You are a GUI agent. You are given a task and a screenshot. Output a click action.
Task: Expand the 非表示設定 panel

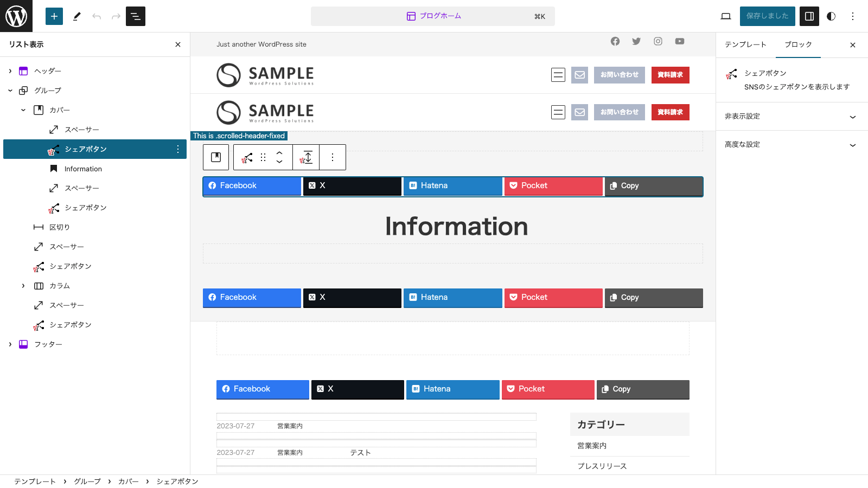pyautogui.click(x=792, y=117)
